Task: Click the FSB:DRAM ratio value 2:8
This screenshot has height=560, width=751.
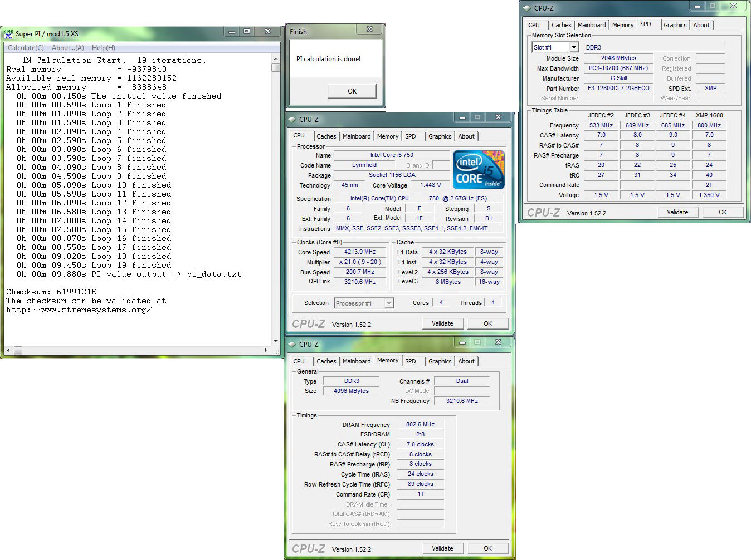Action: coord(420,434)
